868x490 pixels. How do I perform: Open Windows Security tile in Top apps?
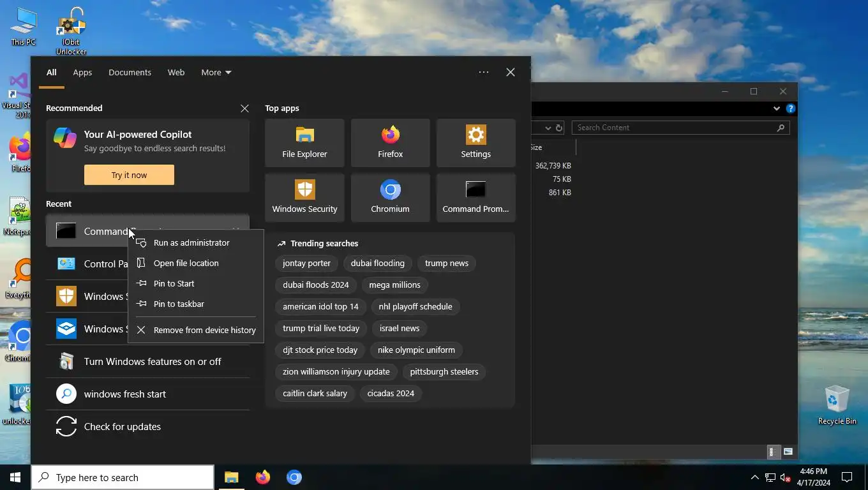tap(304, 198)
